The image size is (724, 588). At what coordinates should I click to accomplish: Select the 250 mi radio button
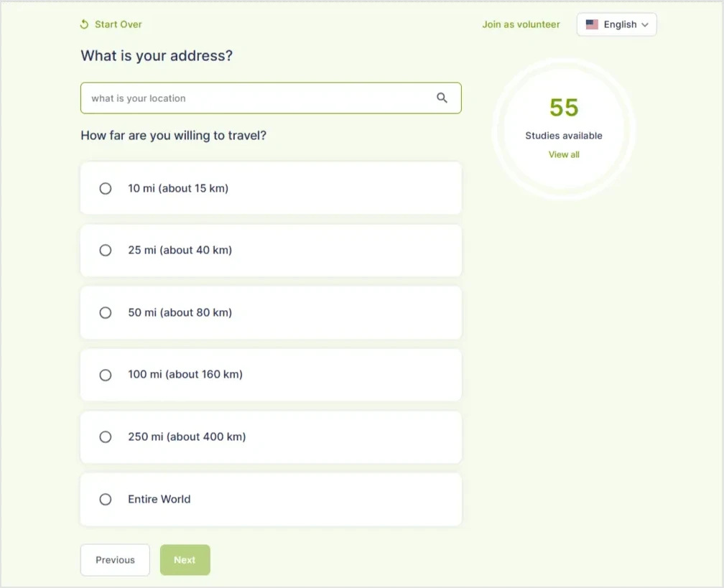(106, 437)
